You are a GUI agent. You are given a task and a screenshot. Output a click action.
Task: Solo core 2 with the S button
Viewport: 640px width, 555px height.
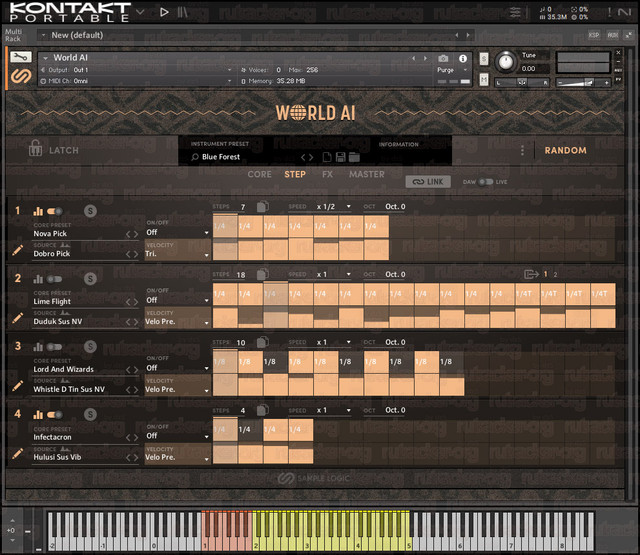click(90, 279)
